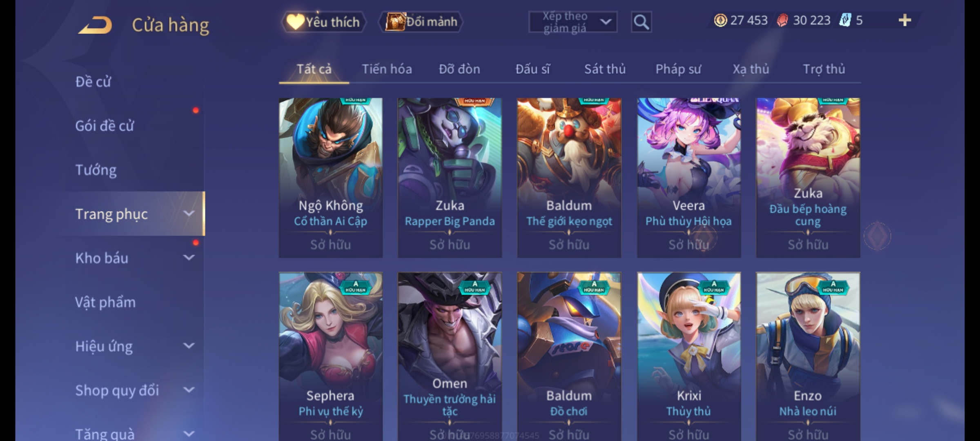Switch to the Sát thủ tab
Viewport: 980px width, 441px height.
tap(605, 69)
